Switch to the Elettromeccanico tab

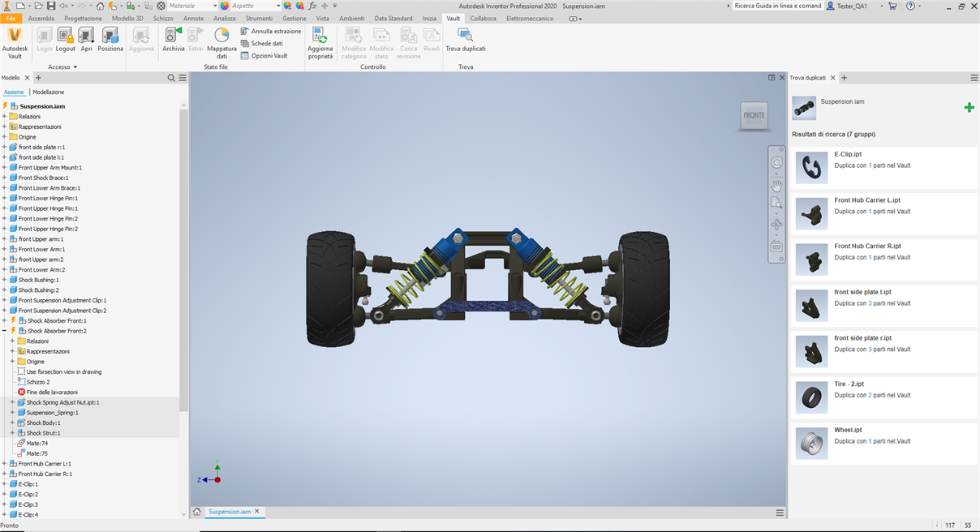[530, 18]
